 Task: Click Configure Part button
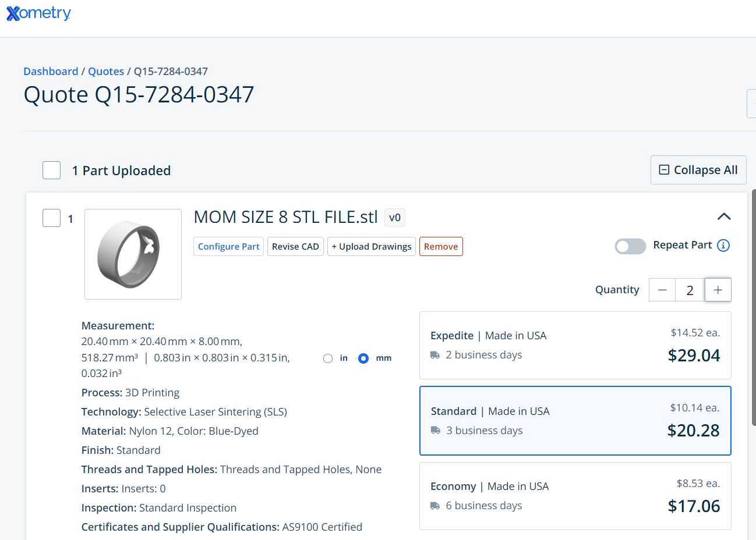pos(228,246)
